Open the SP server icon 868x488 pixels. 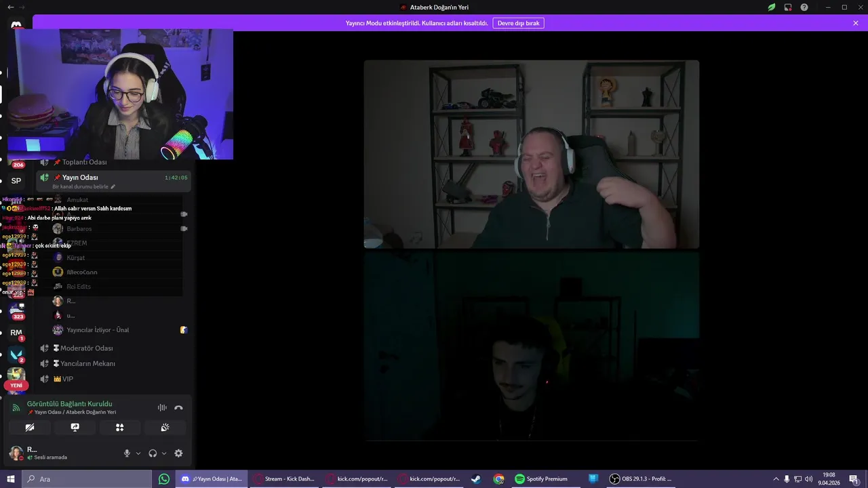(16, 181)
